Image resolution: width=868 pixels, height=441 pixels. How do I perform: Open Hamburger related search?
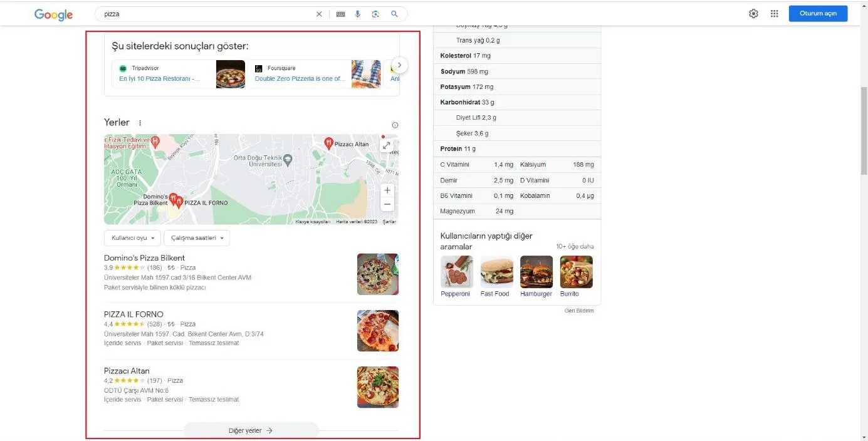click(536, 277)
